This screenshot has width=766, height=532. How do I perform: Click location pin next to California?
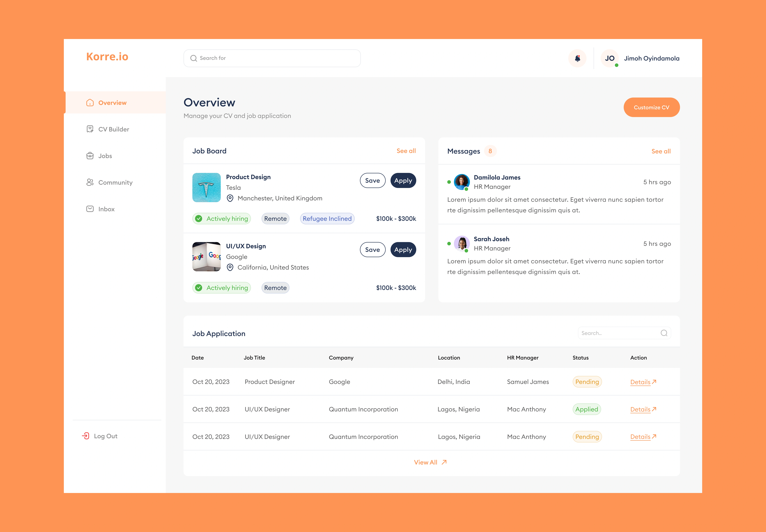230,267
